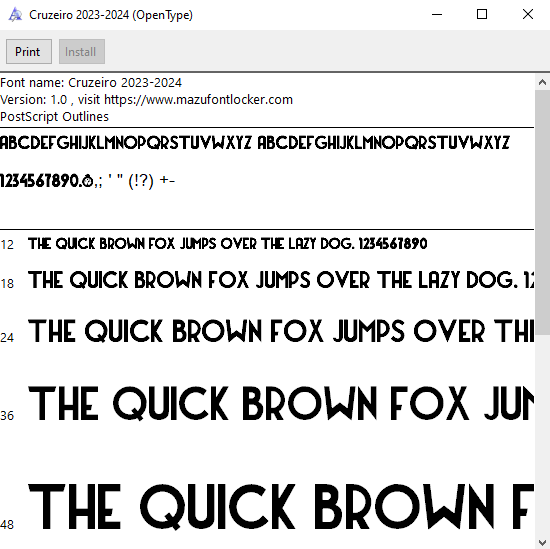Click the 'Font name: Cruzeiro 2023-2024' line
Viewport: 550px width, 549px height.
[x=91, y=83]
